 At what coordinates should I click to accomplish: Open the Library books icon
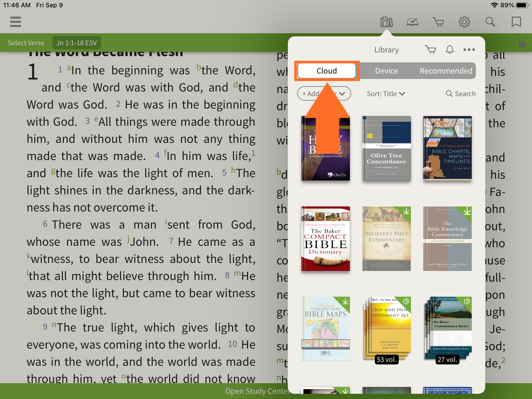pos(387,22)
